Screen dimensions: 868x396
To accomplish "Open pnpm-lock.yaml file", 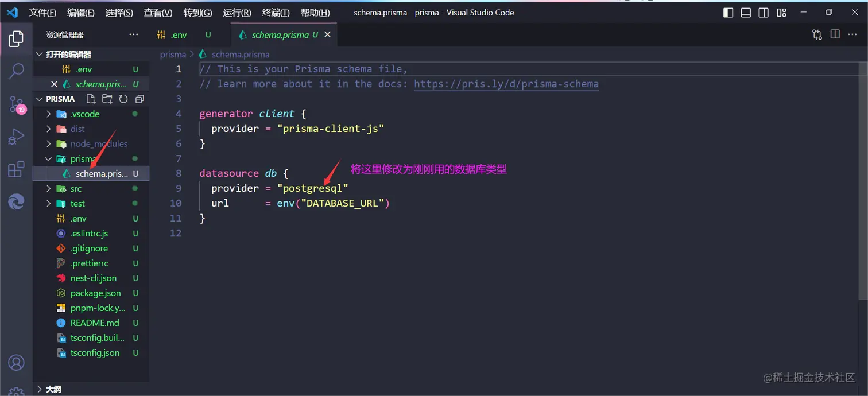I will [x=91, y=308].
